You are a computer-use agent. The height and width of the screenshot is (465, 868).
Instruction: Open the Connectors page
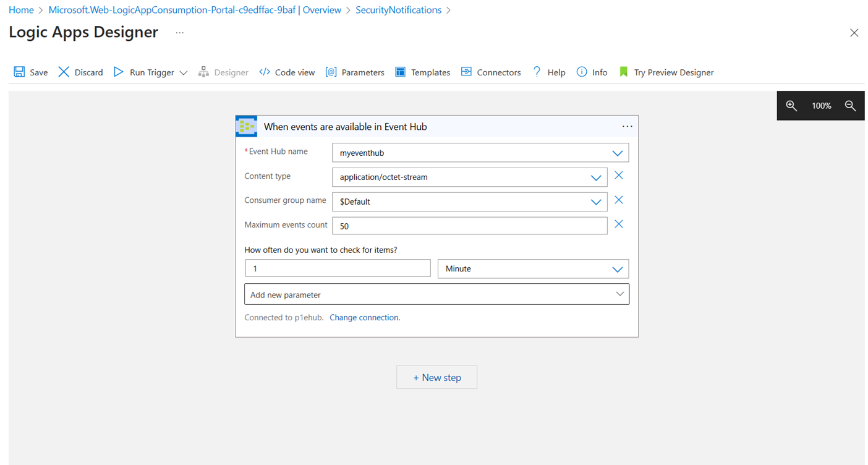point(491,72)
